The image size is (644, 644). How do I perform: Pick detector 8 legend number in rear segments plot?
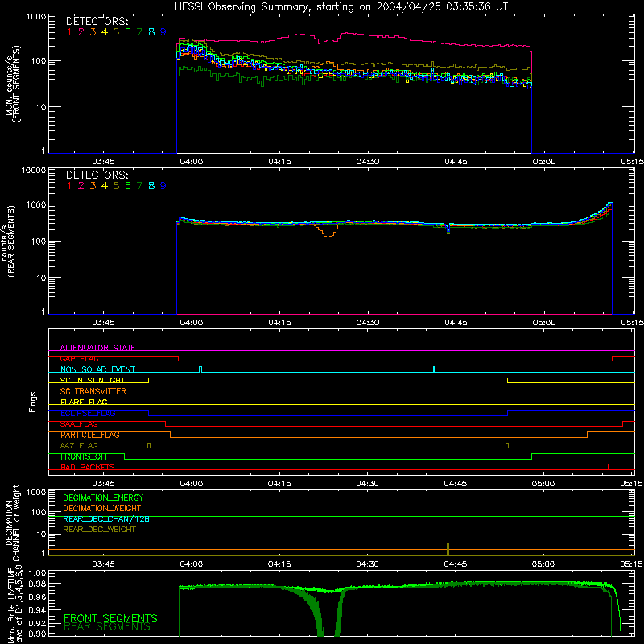point(151,186)
